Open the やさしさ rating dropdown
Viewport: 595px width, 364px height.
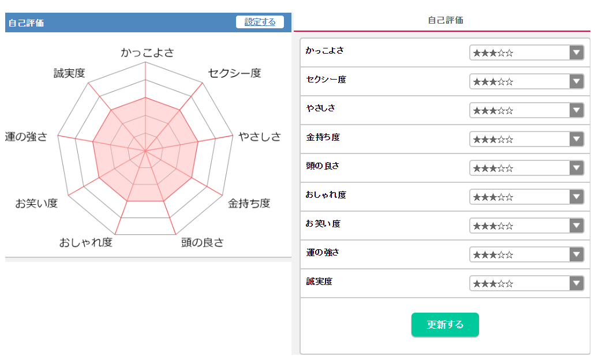[x=526, y=110]
